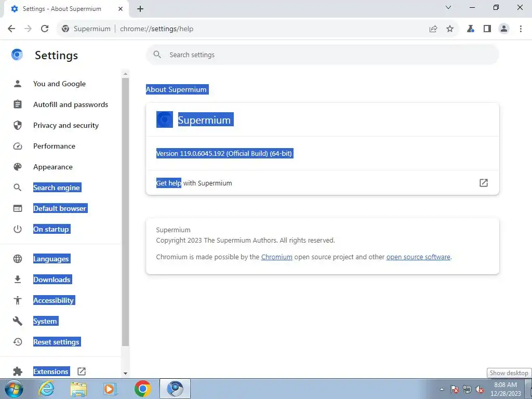This screenshot has width=532, height=399.
Task: Click the forward navigation arrow
Action: pyautogui.click(x=28, y=29)
